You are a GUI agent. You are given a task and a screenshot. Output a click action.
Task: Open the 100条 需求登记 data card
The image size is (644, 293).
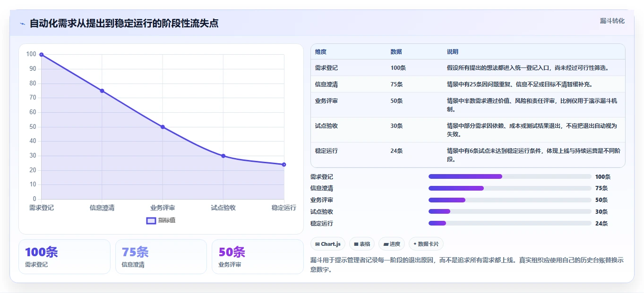64,257
